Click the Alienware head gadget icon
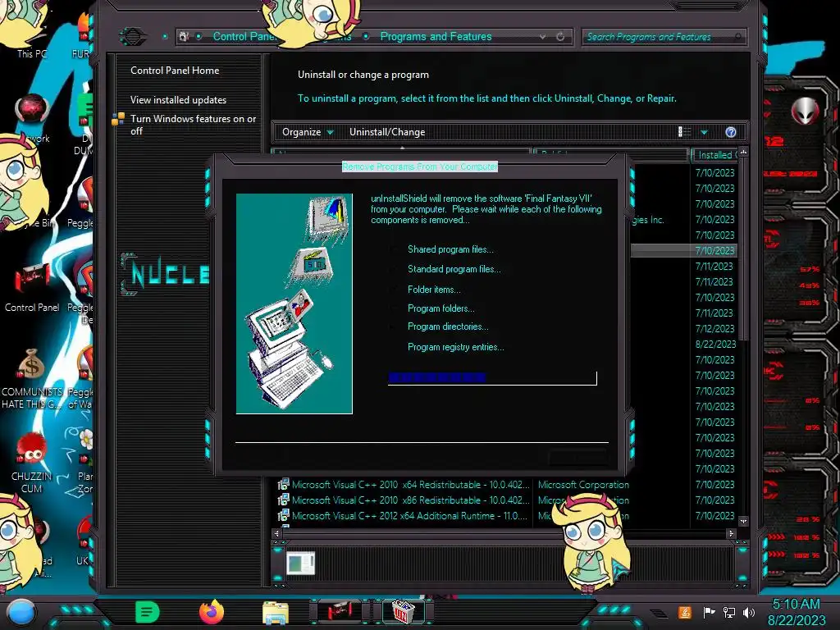Screen dimensions: 840x630 point(805,112)
